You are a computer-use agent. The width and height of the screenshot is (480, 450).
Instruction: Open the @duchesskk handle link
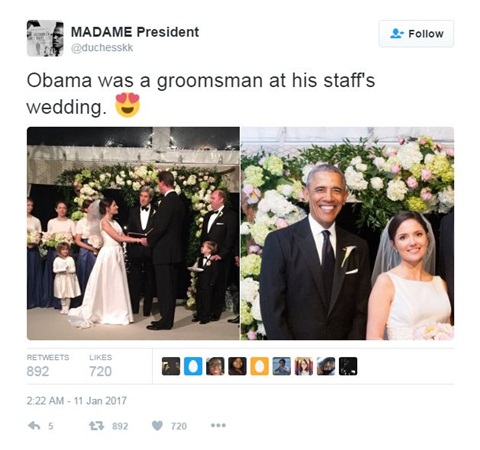(102, 48)
